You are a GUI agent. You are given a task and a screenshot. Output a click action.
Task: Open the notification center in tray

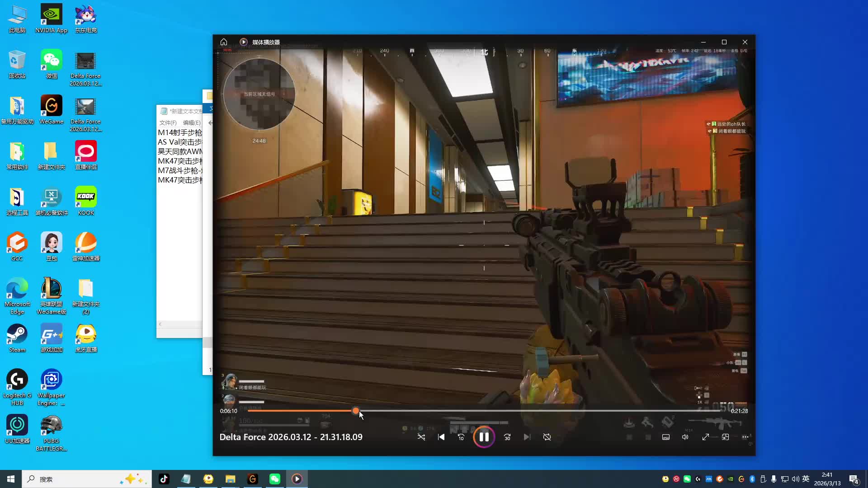click(x=854, y=479)
